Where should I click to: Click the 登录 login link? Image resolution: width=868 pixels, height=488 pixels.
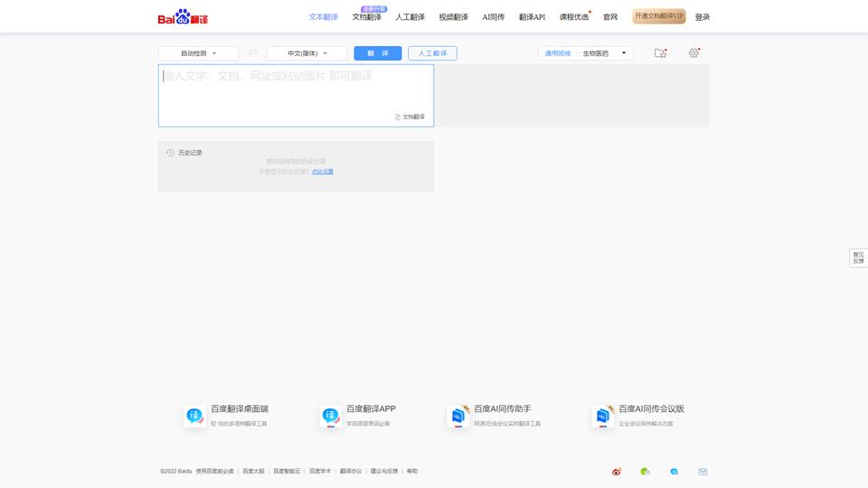[702, 17]
